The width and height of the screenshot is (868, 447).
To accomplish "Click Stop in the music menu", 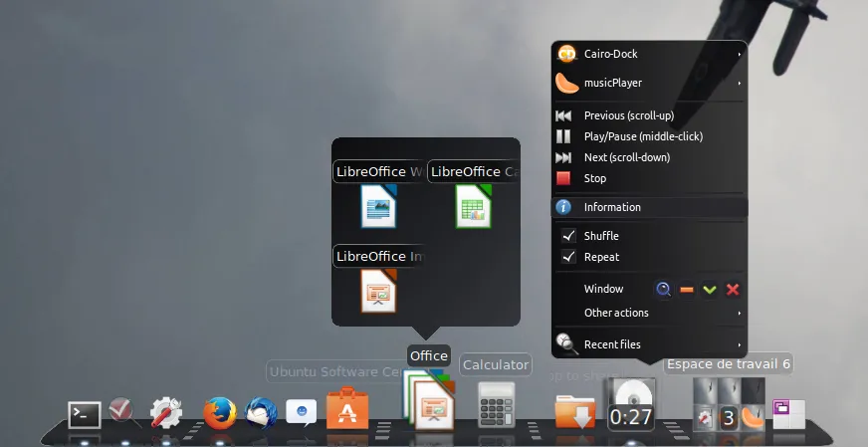I will pos(594,178).
